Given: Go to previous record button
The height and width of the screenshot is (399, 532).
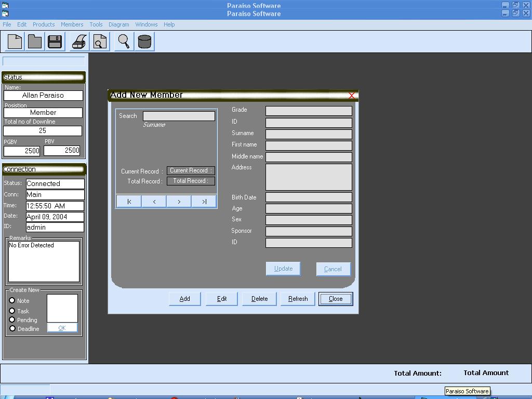Looking at the screenshot, I should pos(154,202).
